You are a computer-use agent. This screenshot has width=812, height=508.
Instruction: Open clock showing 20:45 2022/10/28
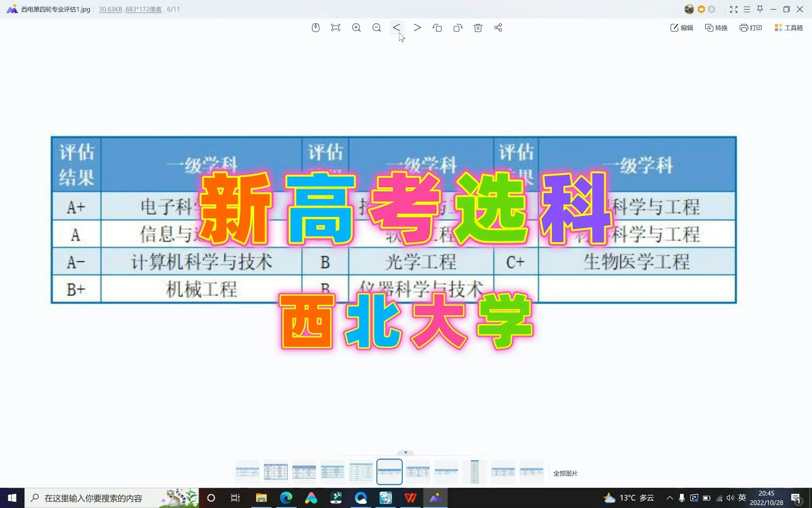click(766, 498)
